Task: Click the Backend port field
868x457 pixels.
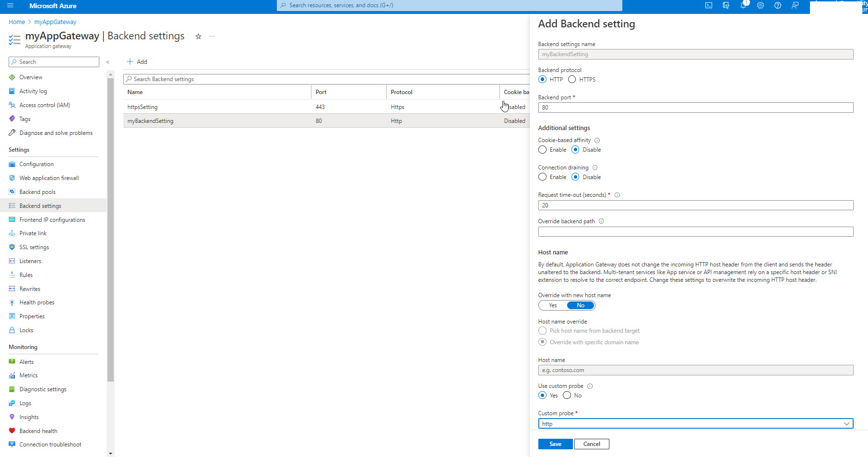Action: click(696, 108)
